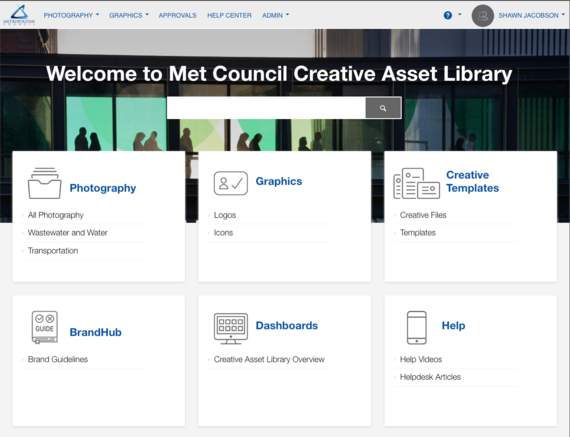Click the Metropolitan Council logo
The width and height of the screenshot is (570, 437).
pos(19,15)
